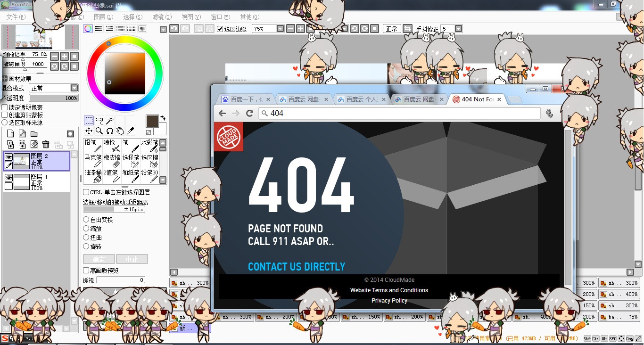Enable 锁定透明像素 checkbox
This screenshot has height=345, width=644.
(x=5, y=107)
